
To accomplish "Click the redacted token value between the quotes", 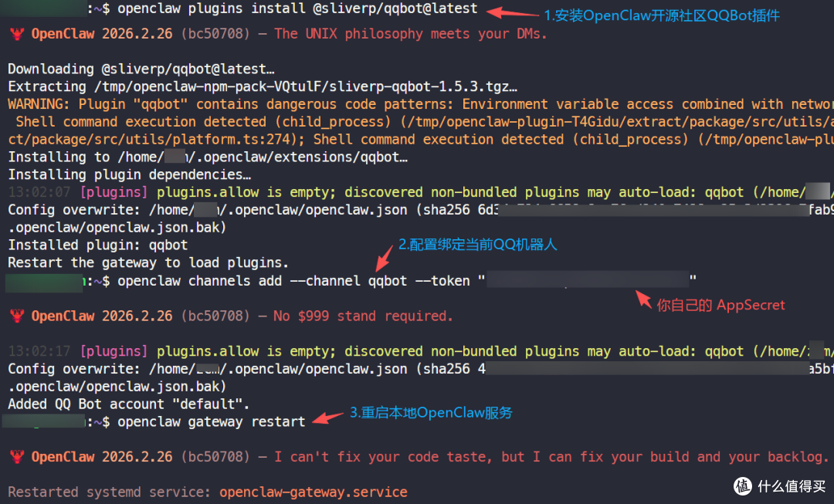I will 588,279.
